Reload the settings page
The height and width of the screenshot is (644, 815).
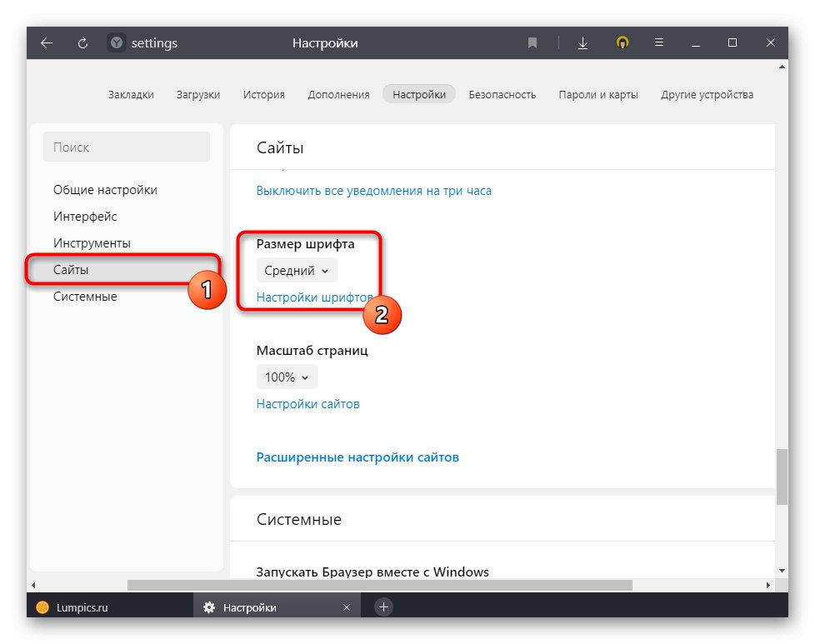click(x=82, y=42)
